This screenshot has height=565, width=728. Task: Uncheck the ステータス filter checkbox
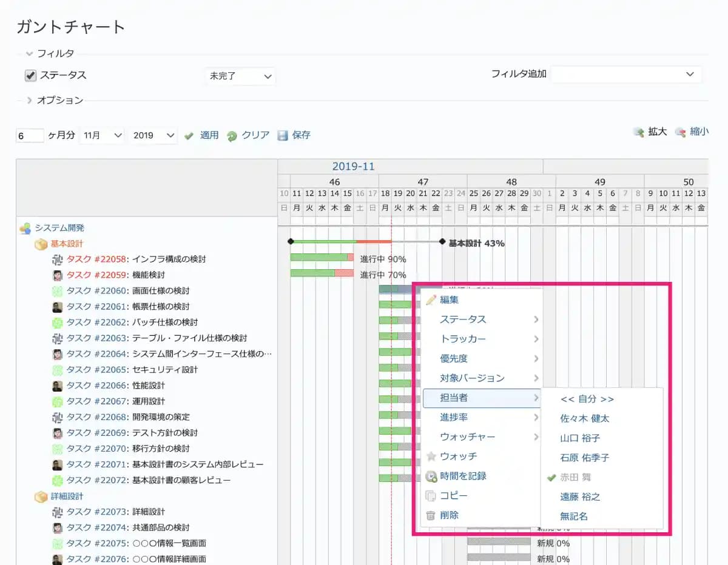[x=30, y=76]
